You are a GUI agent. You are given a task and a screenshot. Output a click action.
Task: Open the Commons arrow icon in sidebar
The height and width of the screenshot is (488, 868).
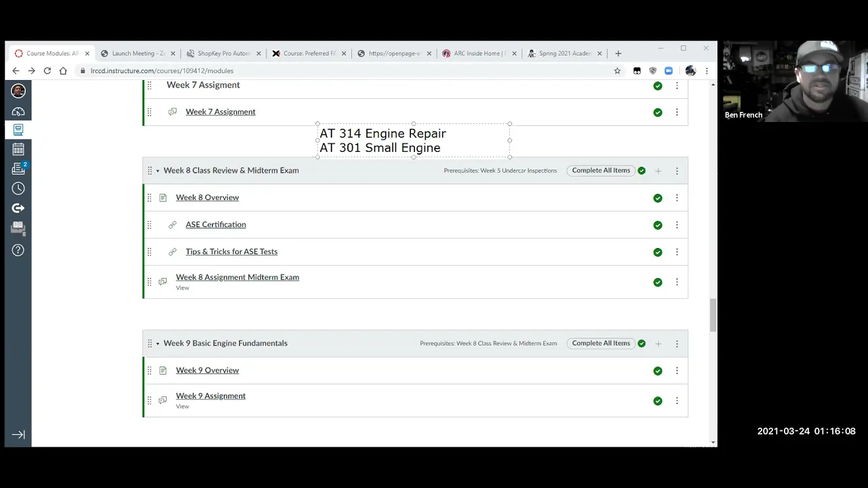(18, 208)
